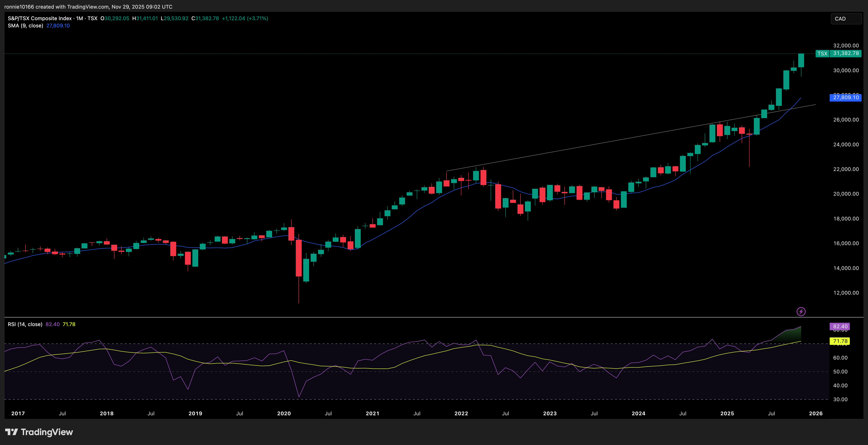Click the yellow 71.78 RSI label

tap(840, 341)
